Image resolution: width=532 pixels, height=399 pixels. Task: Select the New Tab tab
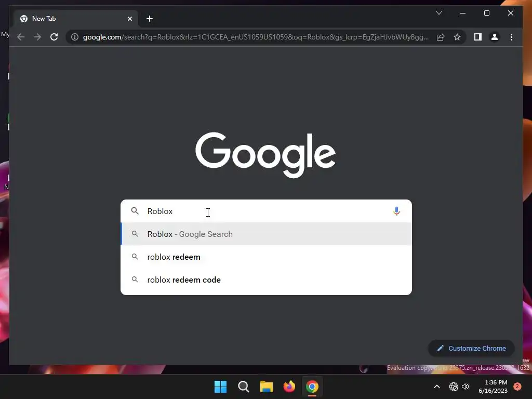76,19
